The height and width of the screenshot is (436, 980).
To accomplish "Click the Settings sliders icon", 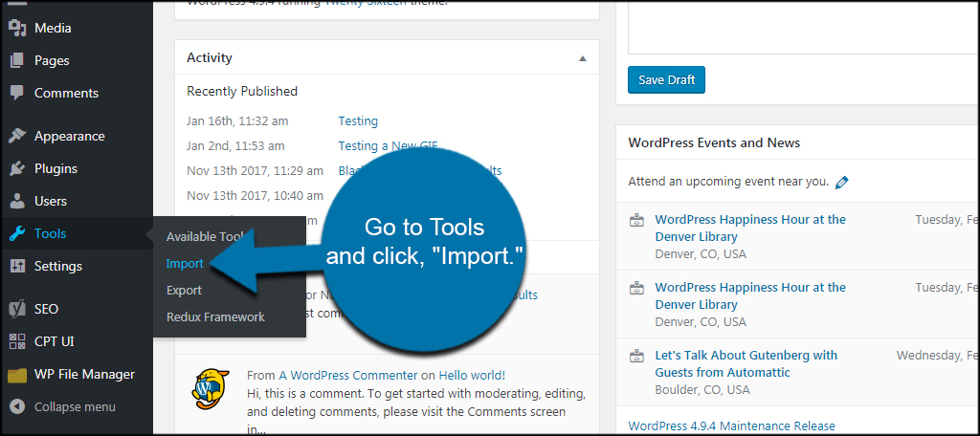I will [17, 266].
